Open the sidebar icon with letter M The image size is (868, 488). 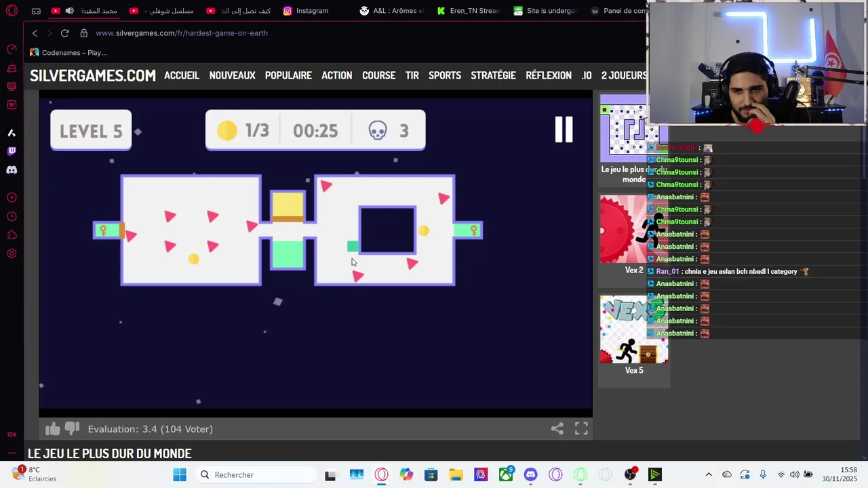(12, 105)
